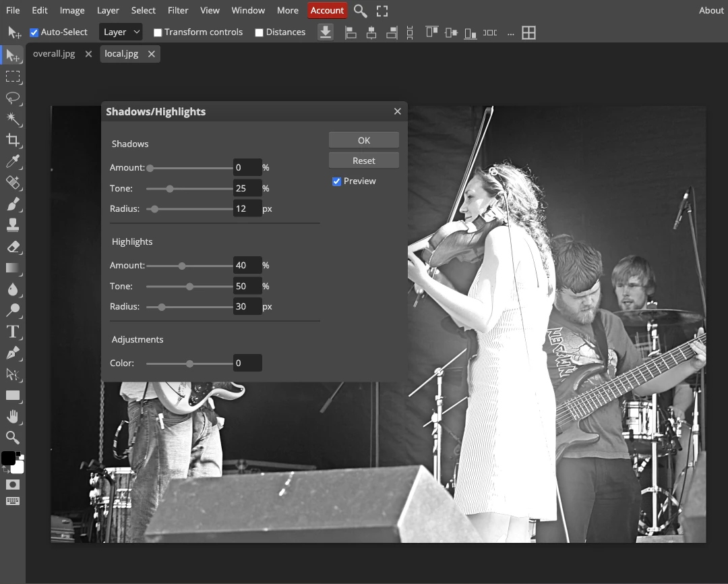This screenshot has width=728, height=584.
Task: Click the Shadows Amount slider handle
Action: click(x=150, y=168)
